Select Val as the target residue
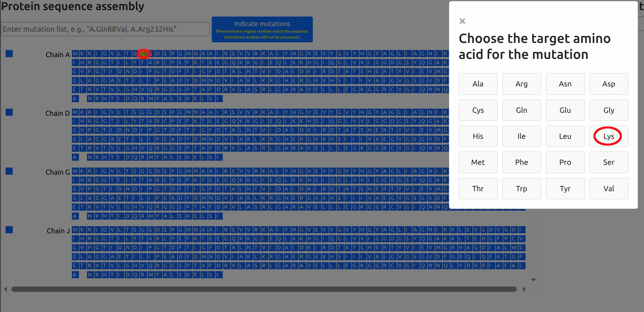This screenshot has height=312, width=644. coord(609,188)
